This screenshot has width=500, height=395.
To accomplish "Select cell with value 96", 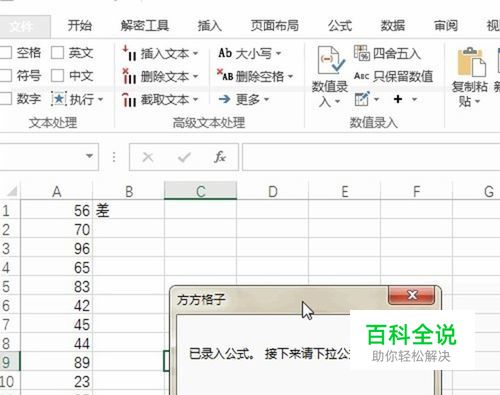I will (57, 248).
